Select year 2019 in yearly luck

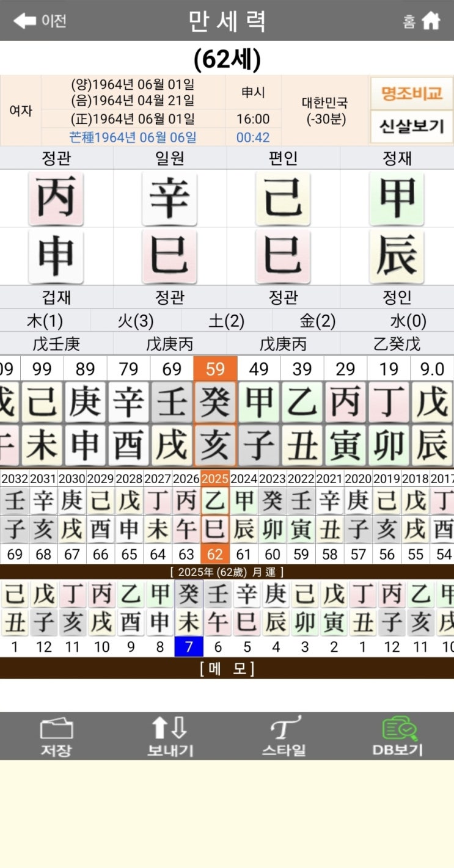387,478
